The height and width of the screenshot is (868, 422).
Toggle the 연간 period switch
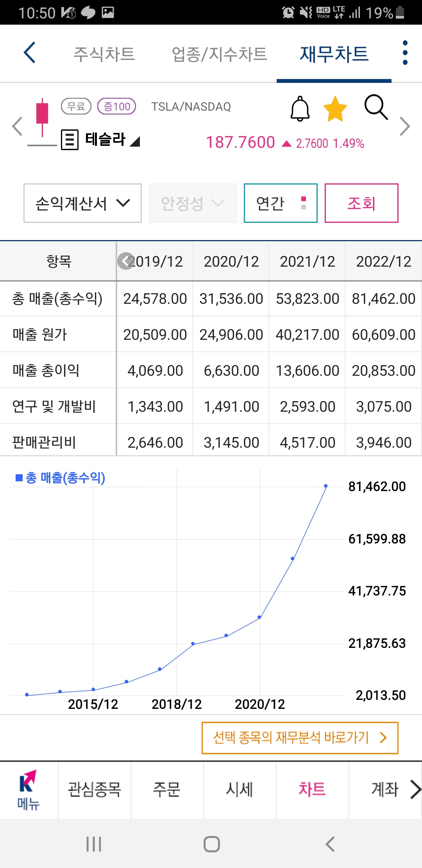coord(281,203)
